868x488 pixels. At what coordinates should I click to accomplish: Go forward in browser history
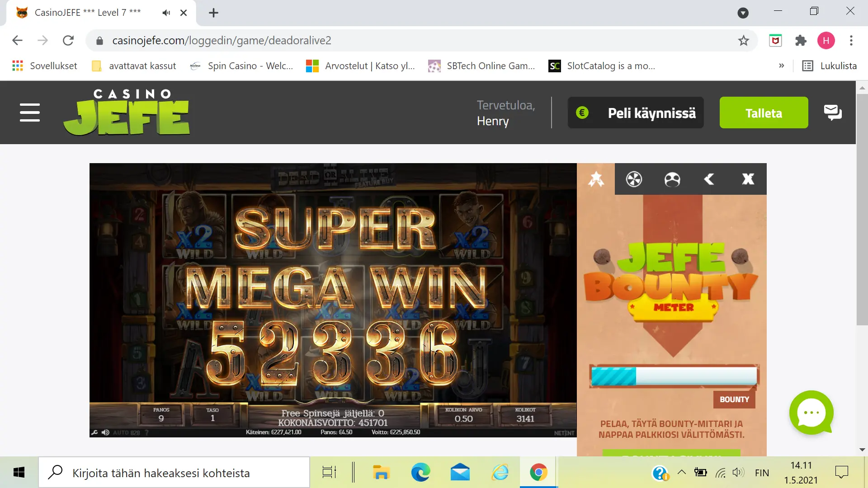point(42,41)
